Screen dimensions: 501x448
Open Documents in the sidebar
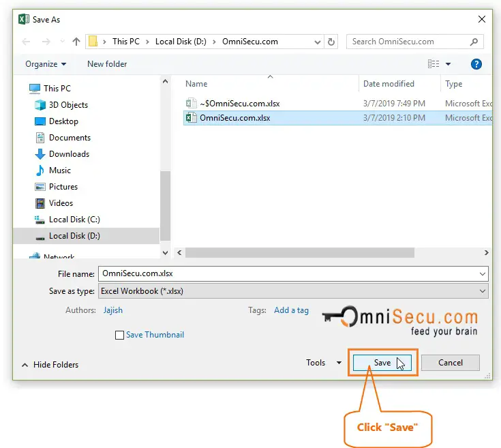coord(70,138)
